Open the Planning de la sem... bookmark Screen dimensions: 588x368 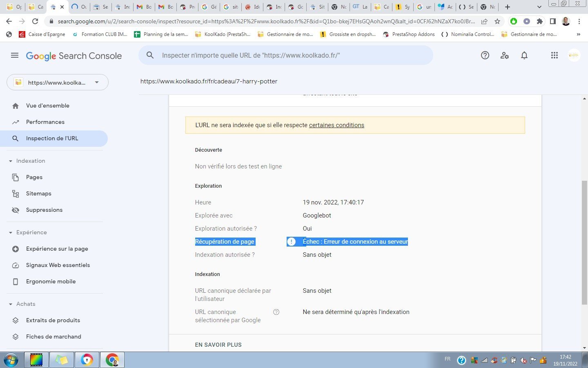(x=161, y=34)
